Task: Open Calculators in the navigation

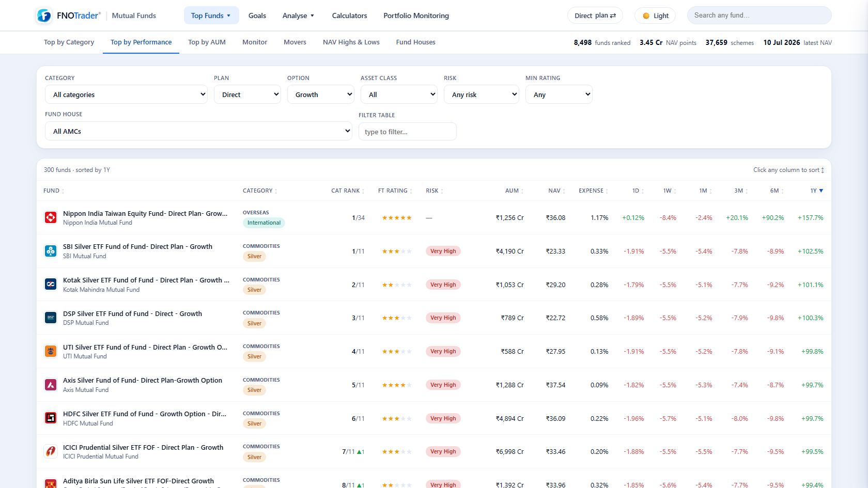Action: (x=349, y=15)
